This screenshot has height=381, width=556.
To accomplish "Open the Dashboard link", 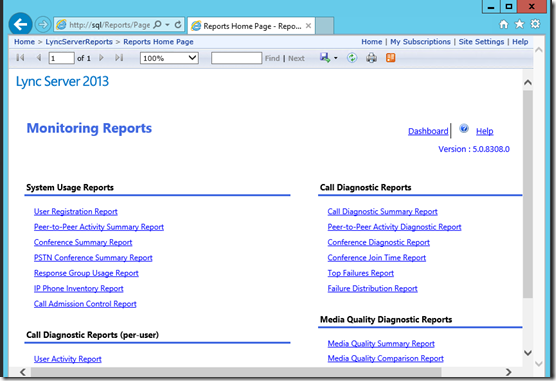I will (428, 131).
